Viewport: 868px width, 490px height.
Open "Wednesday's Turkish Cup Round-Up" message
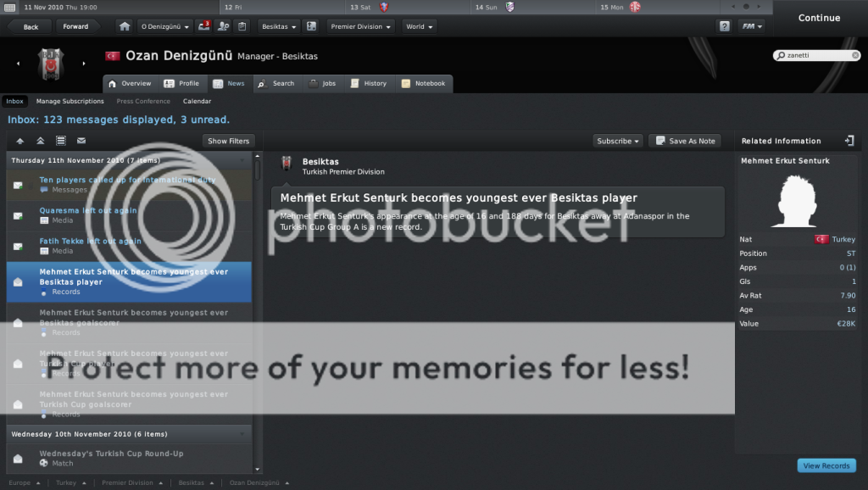129,459
